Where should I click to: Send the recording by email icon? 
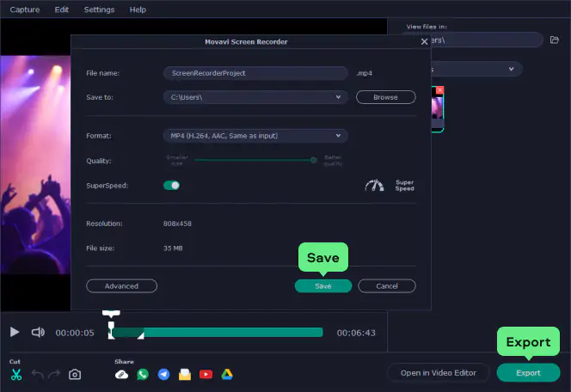tap(185, 375)
